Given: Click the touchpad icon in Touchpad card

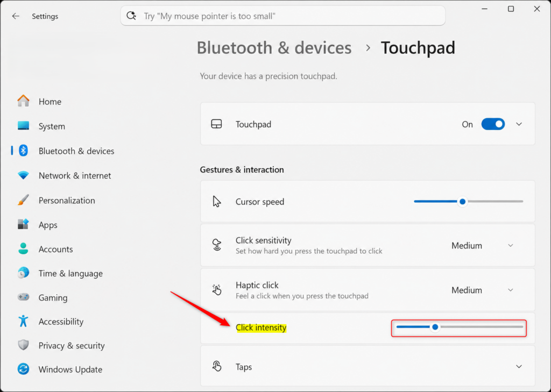Looking at the screenshot, I should click(216, 124).
